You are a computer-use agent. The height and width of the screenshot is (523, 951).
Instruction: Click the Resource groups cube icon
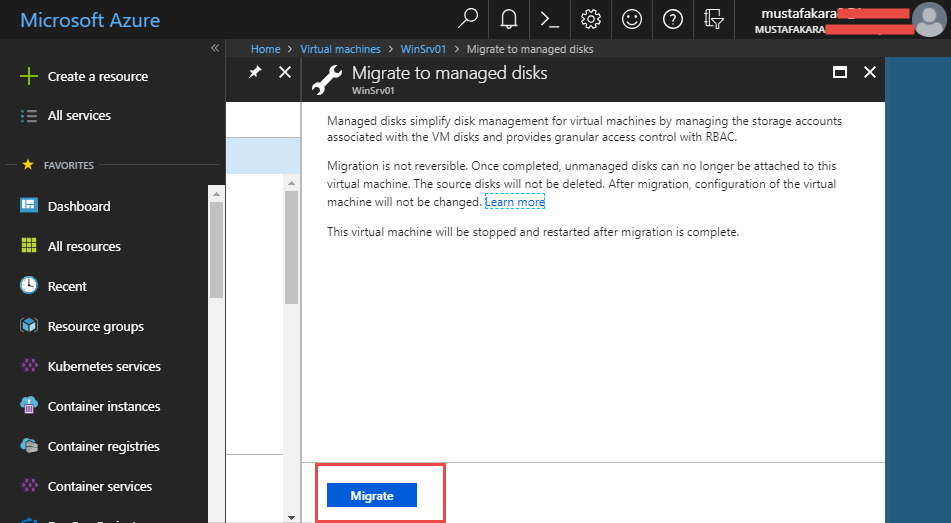[x=29, y=325]
